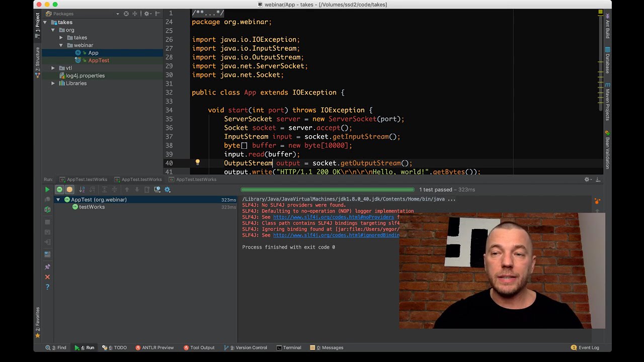Open the Structure side tab

[x=38, y=63]
